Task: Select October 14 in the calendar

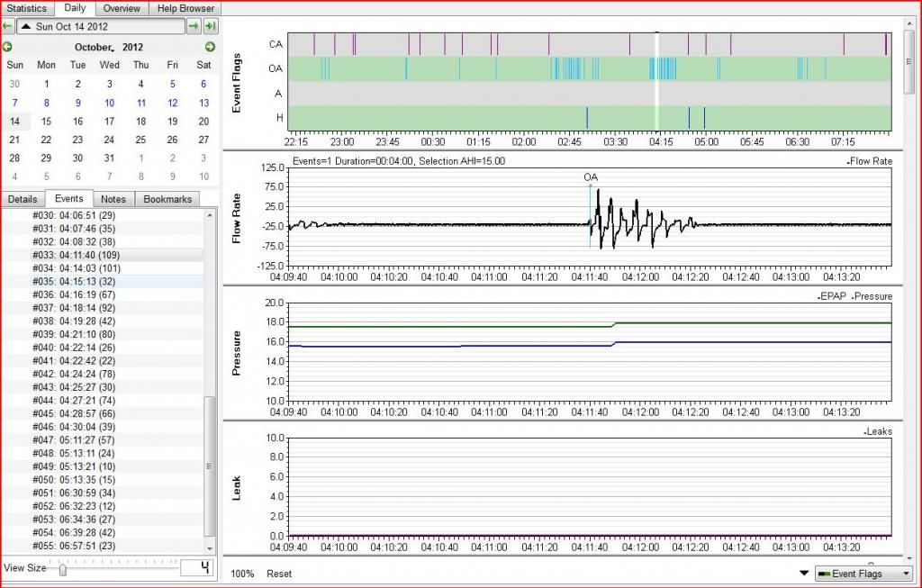Action: [14, 122]
